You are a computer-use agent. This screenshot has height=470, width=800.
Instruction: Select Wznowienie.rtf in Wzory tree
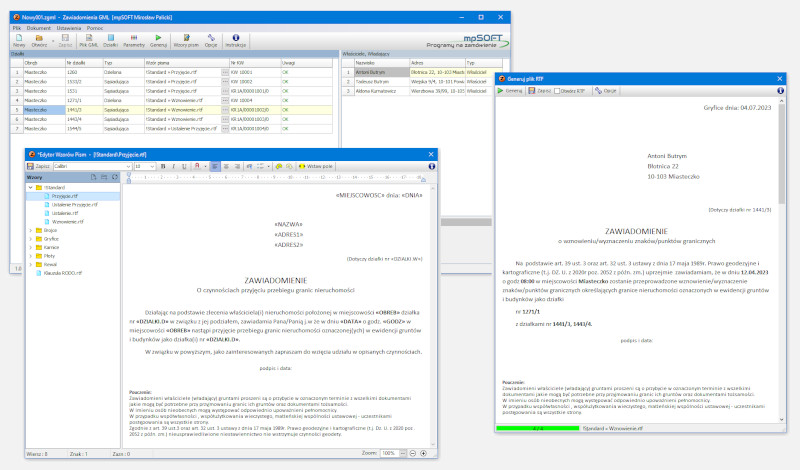[67, 222]
